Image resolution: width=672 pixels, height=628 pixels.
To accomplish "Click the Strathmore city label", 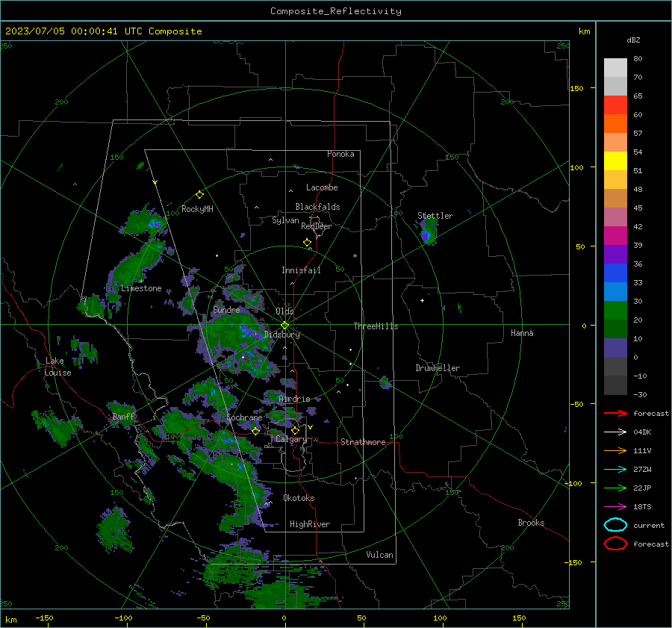I will pyautogui.click(x=363, y=442).
